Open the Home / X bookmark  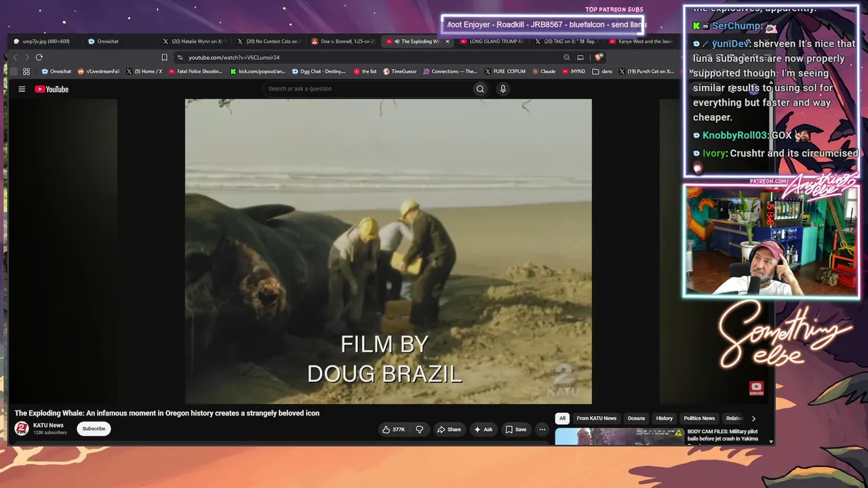point(144,71)
